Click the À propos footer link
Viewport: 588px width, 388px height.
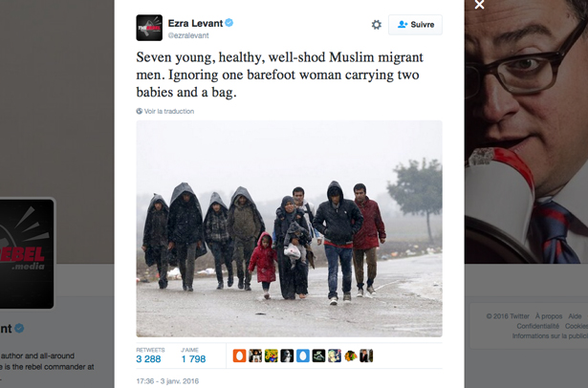[549, 316]
